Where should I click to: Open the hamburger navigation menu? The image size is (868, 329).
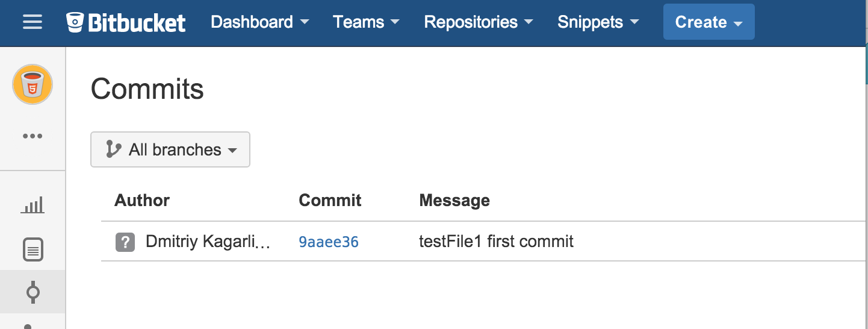[33, 22]
